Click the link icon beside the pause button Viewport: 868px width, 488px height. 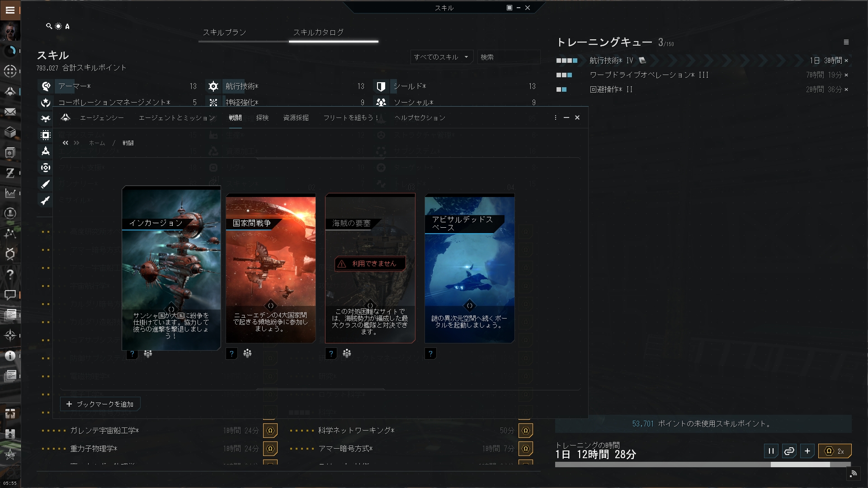(789, 451)
